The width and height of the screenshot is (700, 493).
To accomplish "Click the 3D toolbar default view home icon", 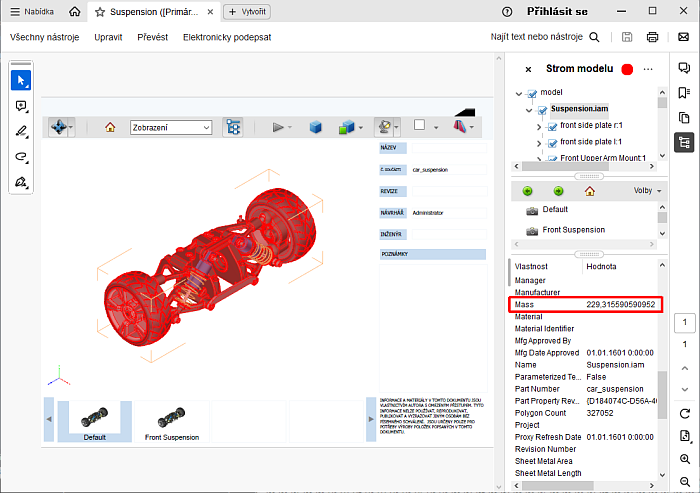I will tap(110, 127).
